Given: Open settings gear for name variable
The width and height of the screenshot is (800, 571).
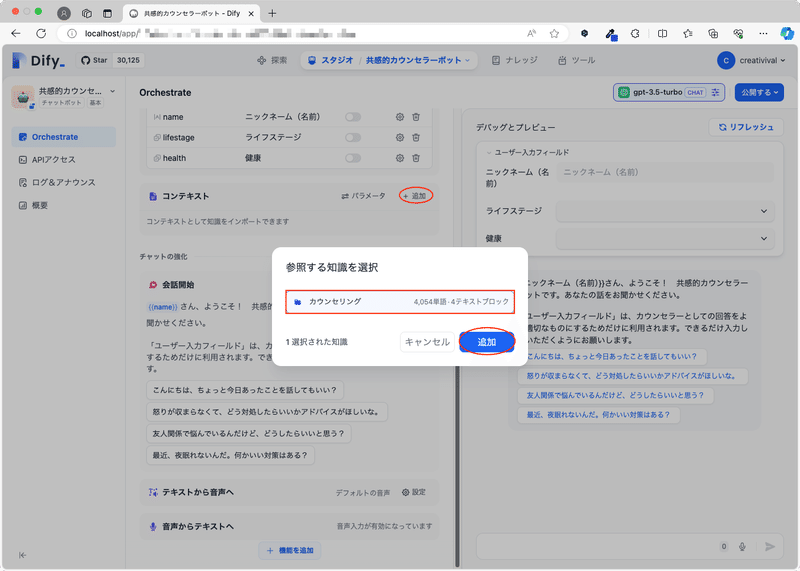Looking at the screenshot, I should (400, 117).
